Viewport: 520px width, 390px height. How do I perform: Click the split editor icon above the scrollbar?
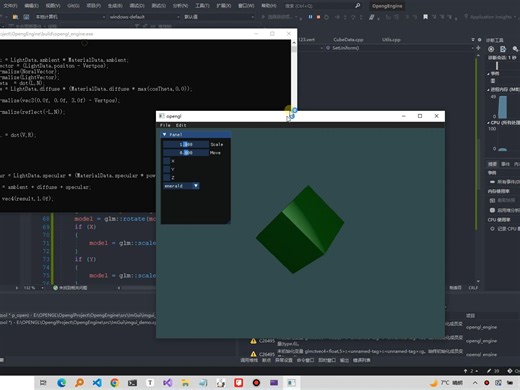(478, 48)
